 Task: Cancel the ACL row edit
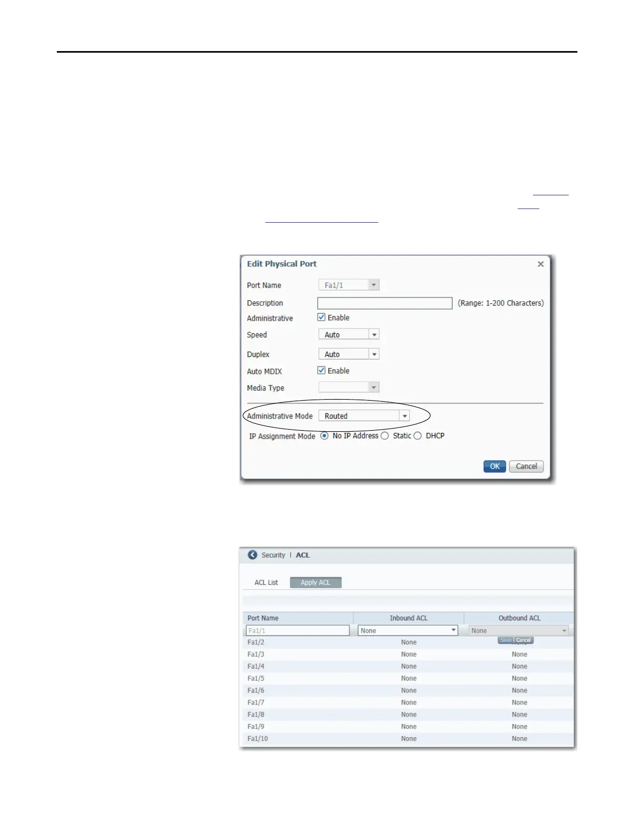pyautogui.click(x=524, y=640)
